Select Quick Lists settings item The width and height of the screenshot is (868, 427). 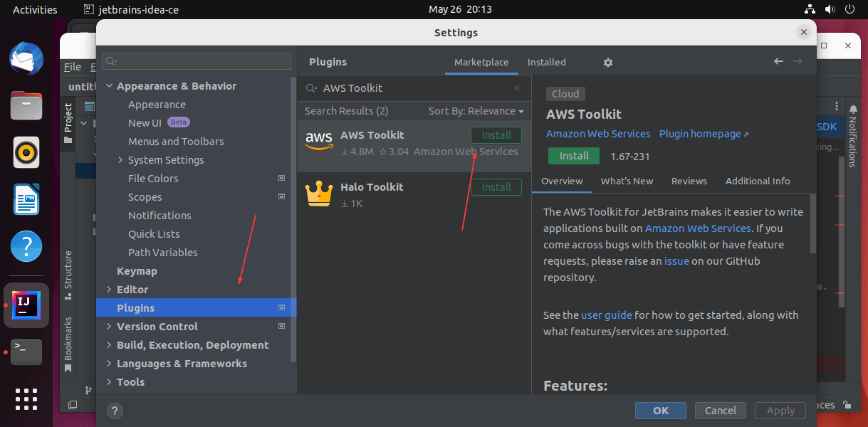click(x=154, y=234)
